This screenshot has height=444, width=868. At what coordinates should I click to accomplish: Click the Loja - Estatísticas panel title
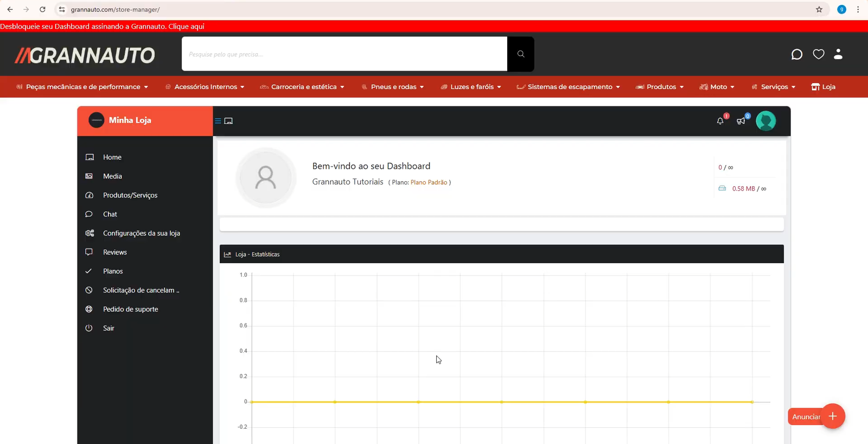(258, 255)
